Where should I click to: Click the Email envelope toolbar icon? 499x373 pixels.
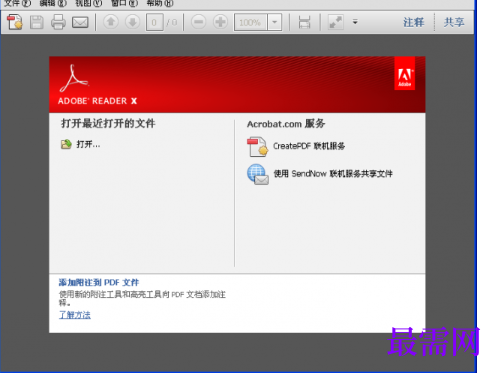click(x=80, y=22)
